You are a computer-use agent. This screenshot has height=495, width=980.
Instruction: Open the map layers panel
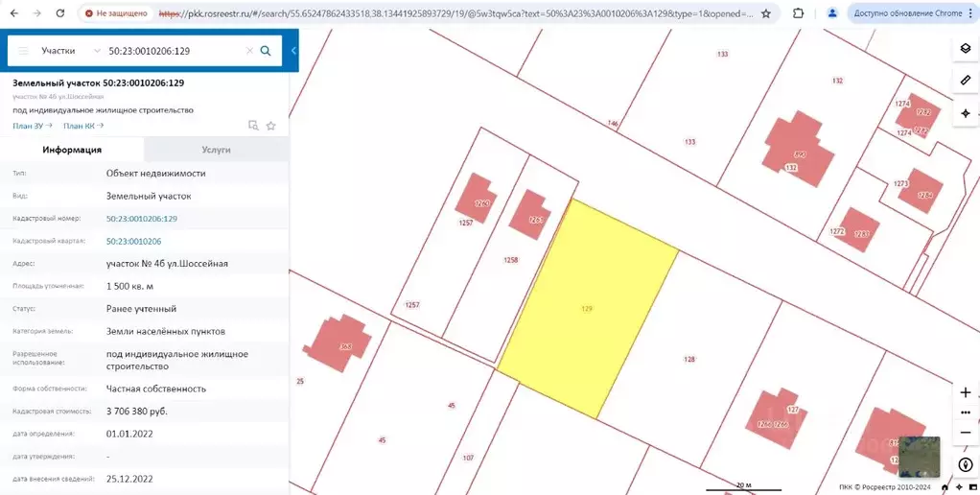coord(965,49)
